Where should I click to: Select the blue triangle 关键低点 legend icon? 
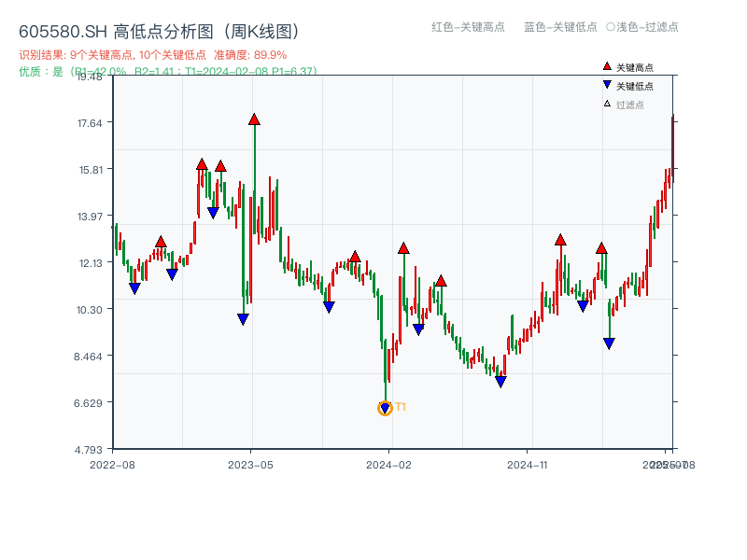[607, 84]
